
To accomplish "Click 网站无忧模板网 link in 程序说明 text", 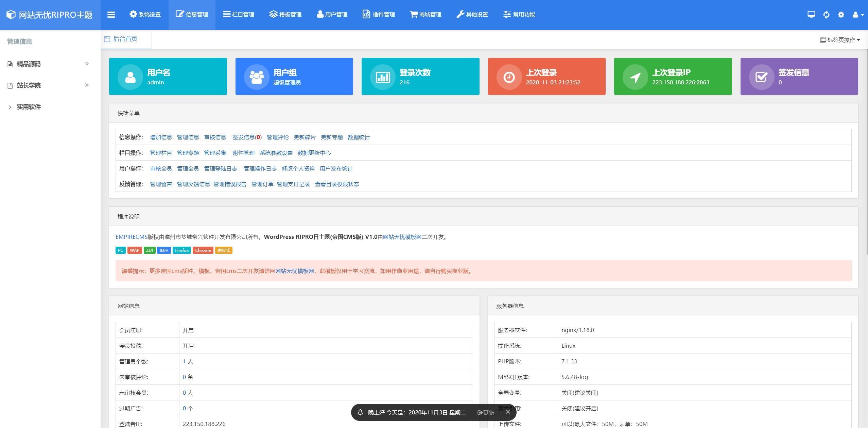I will [402, 237].
